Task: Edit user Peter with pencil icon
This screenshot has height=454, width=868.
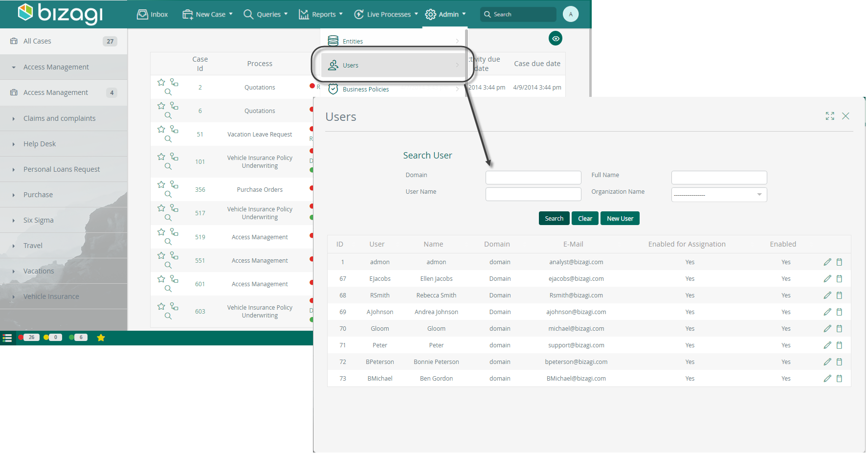Action: 827,345
